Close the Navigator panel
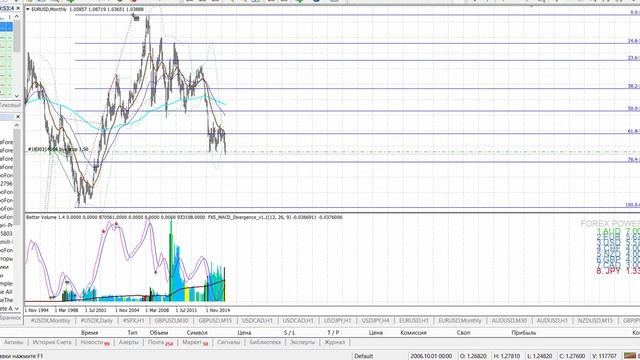Screen dimensions: 640x360 tap(18, 117)
